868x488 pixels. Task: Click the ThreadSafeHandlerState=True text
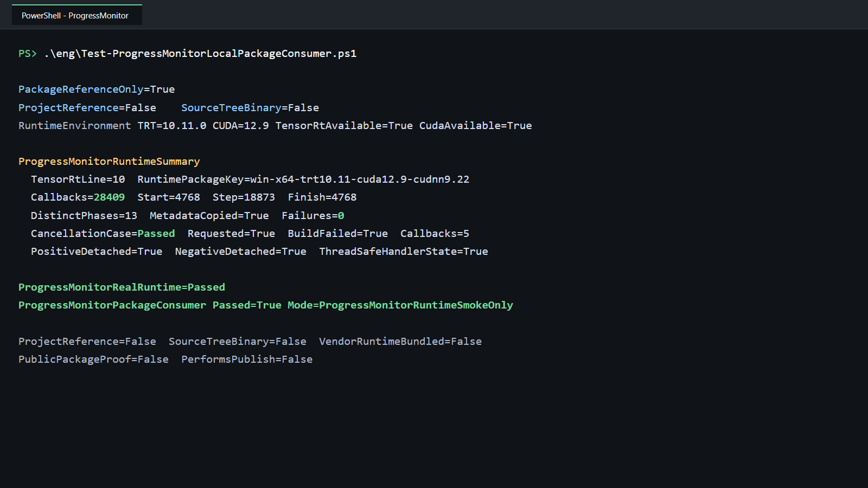coord(404,252)
